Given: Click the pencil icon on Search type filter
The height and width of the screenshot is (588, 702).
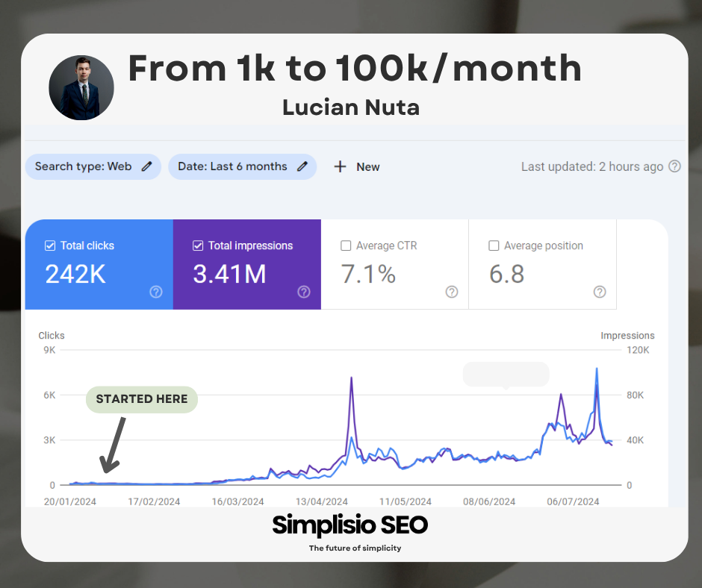Looking at the screenshot, I should 146,166.
